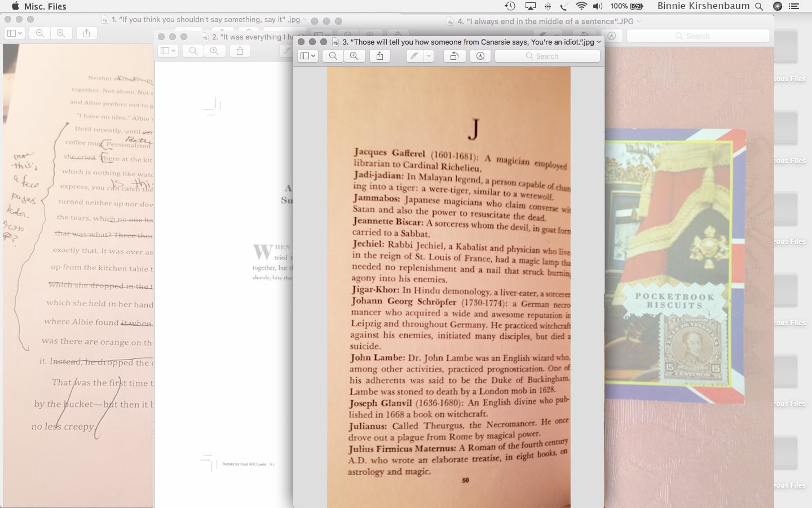Open Notification Center from menu bar
812x508 pixels.
794,6
